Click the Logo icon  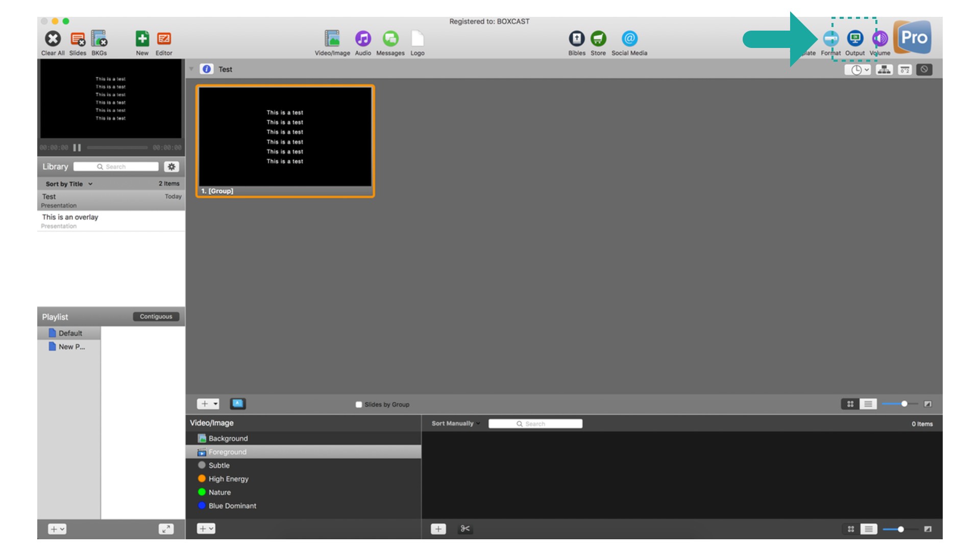[x=417, y=39]
